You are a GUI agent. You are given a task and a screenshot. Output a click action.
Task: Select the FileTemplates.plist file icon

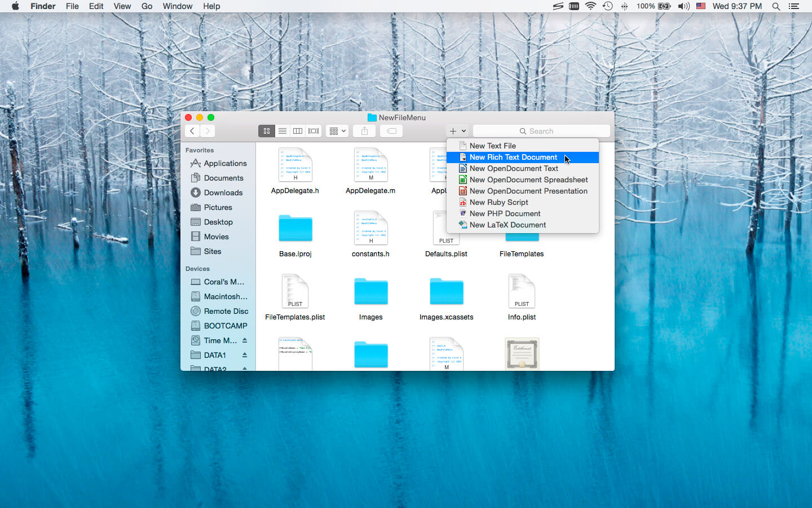295,291
